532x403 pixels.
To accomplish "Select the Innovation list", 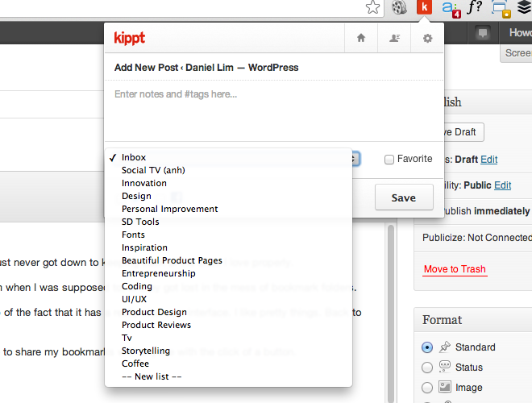I will click(228, 183).
